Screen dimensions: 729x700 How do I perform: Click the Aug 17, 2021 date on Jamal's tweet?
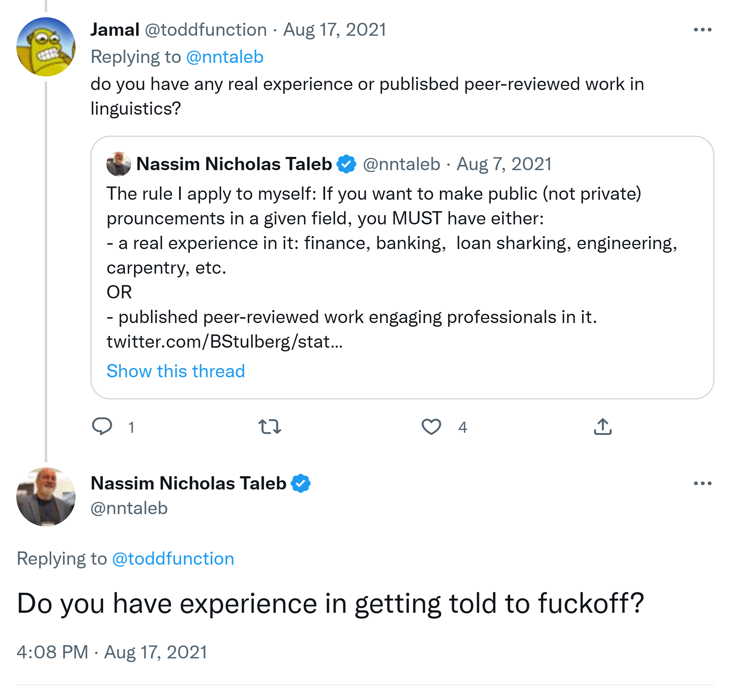tap(335, 30)
